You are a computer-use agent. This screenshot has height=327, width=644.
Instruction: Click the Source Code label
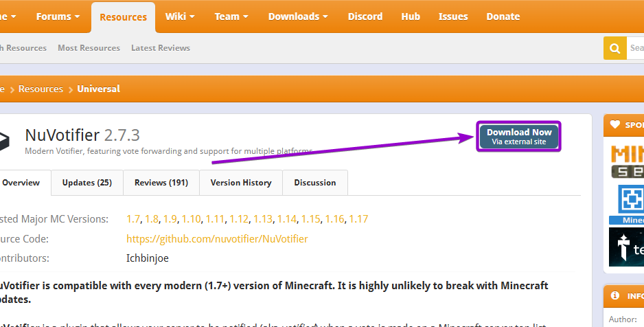pos(24,238)
